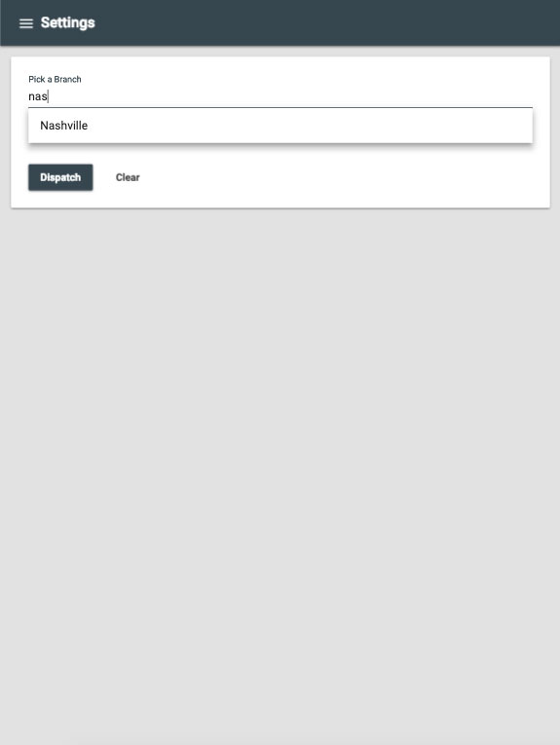Focus the branch input containing "nas"
Image resolution: width=560 pixels, height=745 pixels.
(x=280, y=96)
